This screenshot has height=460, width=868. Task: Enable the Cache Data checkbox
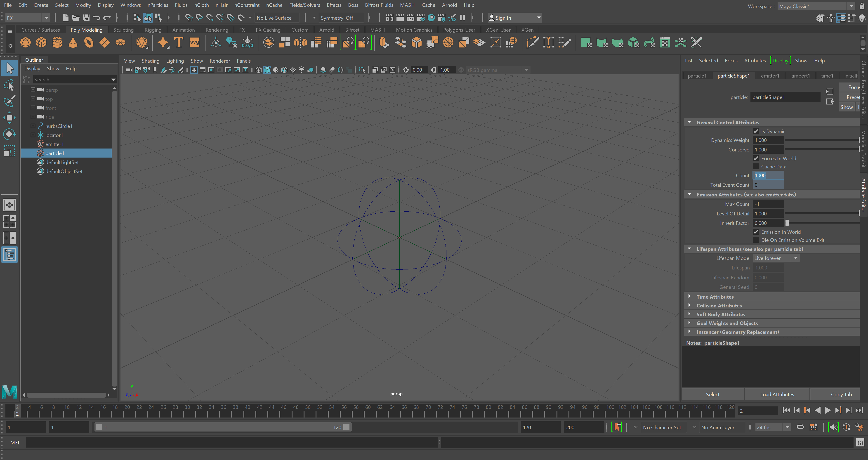point(756,166)
